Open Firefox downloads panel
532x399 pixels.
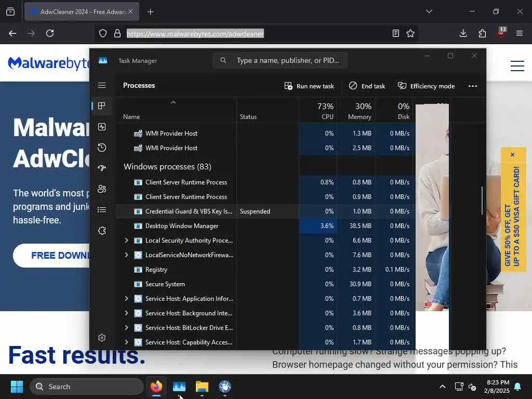(x=463, y=33)
